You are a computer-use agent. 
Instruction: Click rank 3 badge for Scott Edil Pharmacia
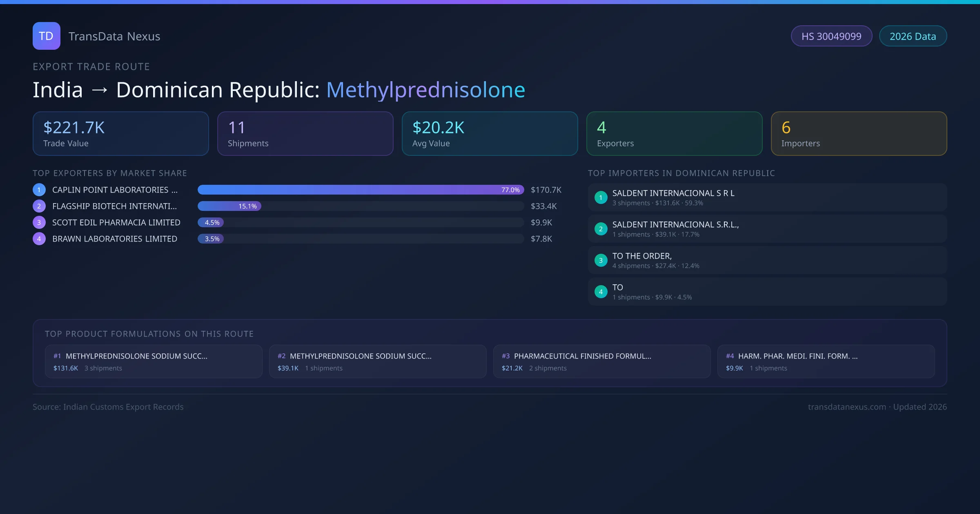pyautogui.click(x=39, y=222)
